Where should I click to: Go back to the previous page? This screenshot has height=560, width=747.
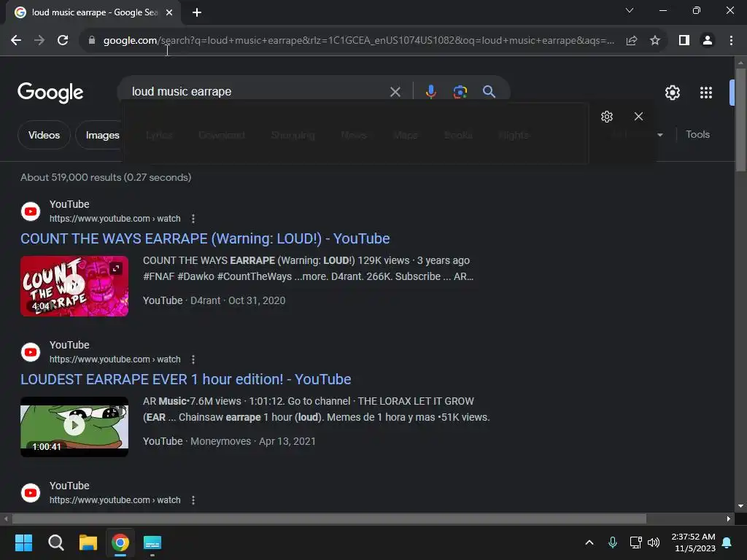pyautogui.click(x=16, y=41)
